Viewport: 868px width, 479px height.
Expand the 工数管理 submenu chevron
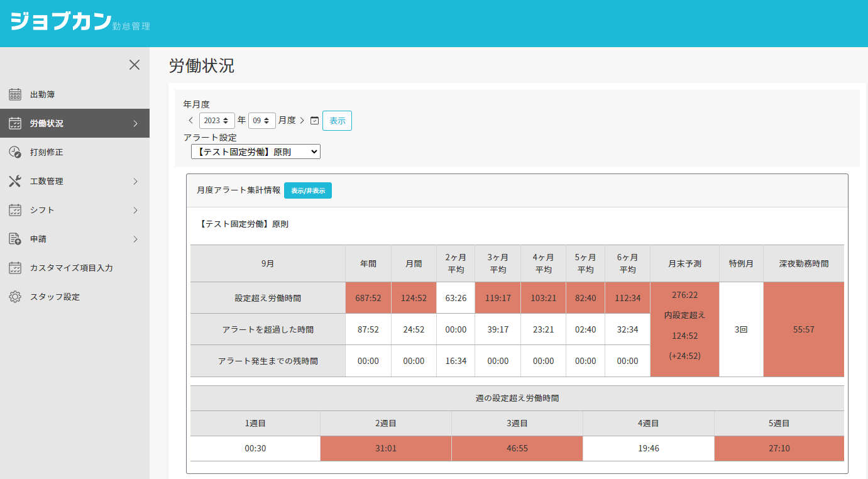135,181
